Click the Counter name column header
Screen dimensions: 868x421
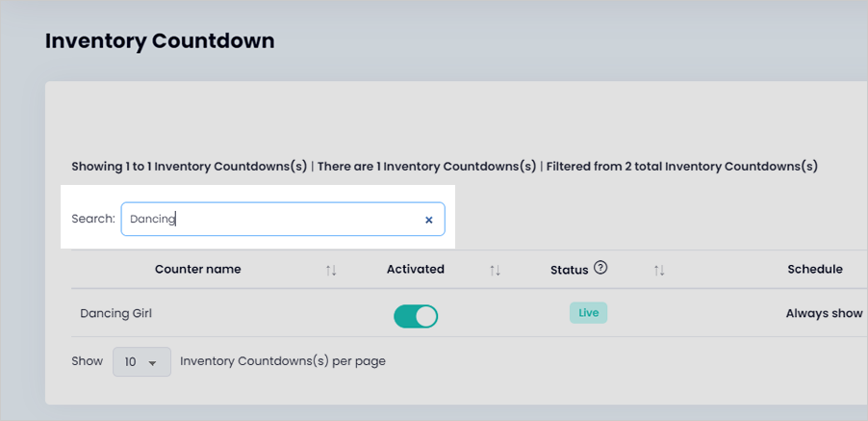point(197,269)
